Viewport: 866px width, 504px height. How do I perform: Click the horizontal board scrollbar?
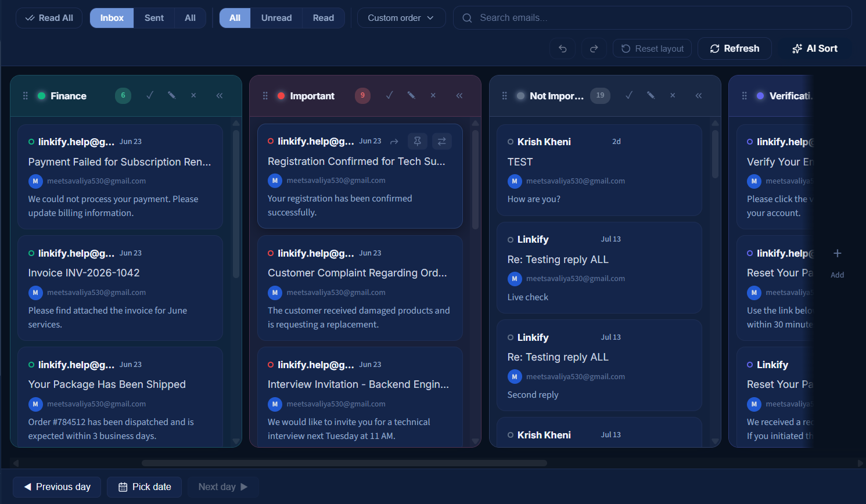pyautogui.click(x=344, y=463)
